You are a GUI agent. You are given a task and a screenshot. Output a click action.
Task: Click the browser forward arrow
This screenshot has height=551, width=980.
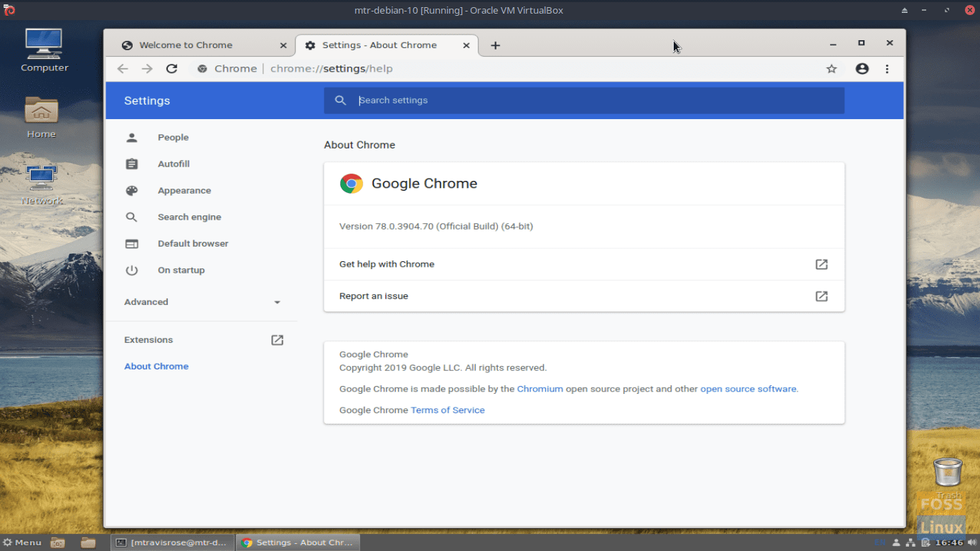coord(147,69)
